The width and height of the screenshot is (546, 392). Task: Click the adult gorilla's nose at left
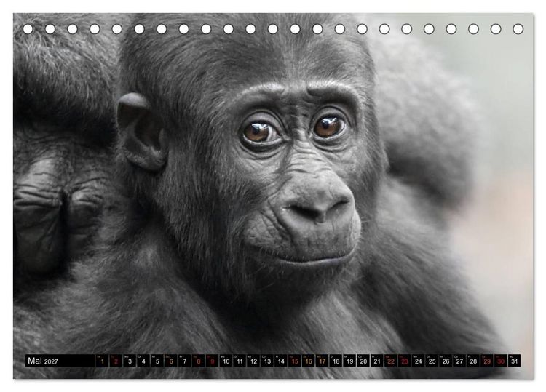tap(61, 205)
